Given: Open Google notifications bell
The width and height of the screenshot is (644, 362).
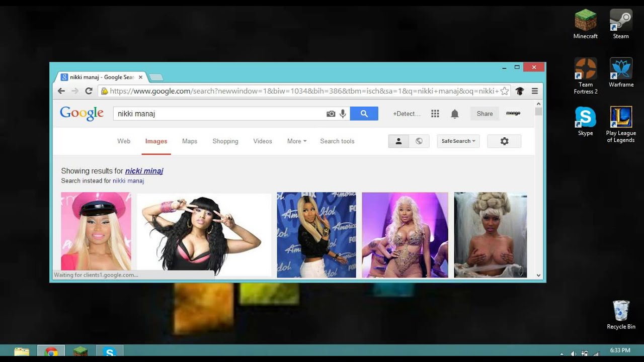Looking at the screenshot, I should coord(455,114).
